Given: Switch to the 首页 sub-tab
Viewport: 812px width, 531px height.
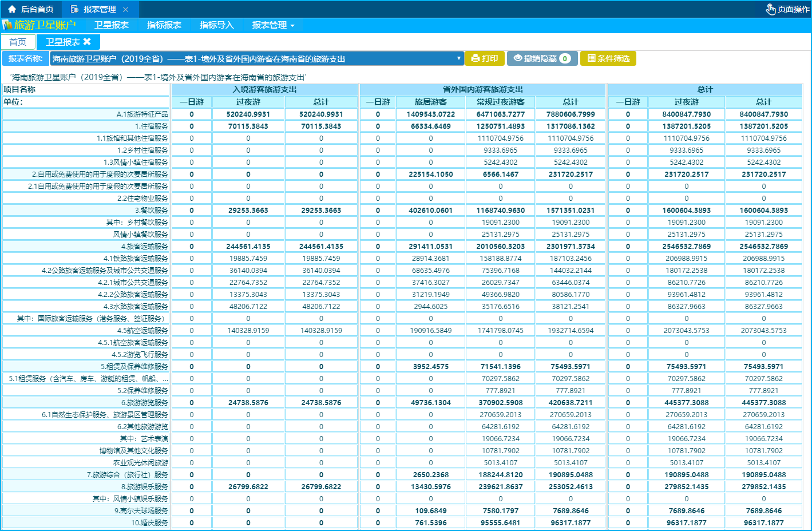Looking at the screenshot, I should coord(18,42).
